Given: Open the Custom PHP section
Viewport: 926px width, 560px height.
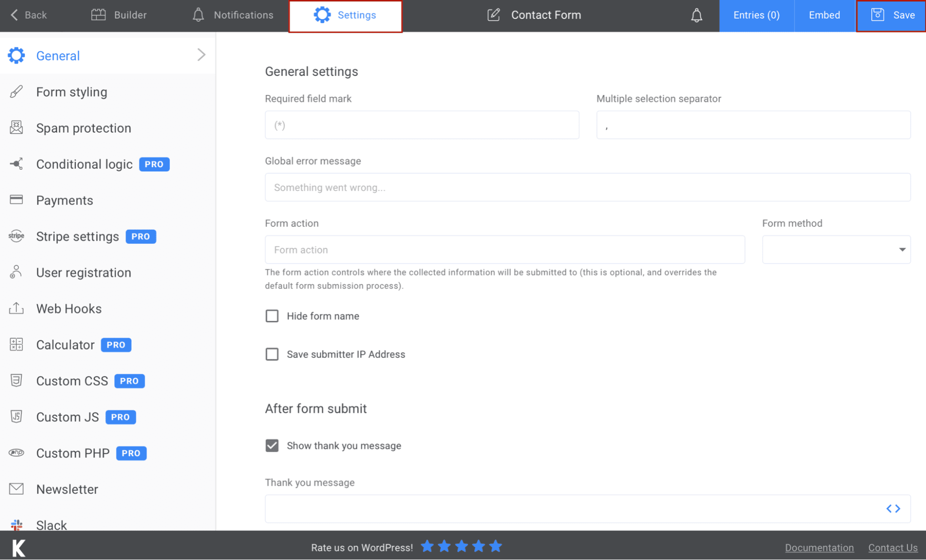Looking at the screenshot, I should [73, 453].
